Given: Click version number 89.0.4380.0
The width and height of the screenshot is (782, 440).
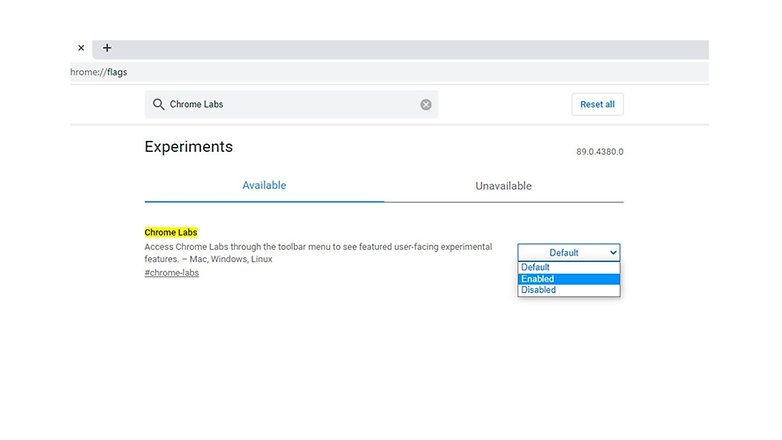Looking at the screenshot, I should coord(599,152).
